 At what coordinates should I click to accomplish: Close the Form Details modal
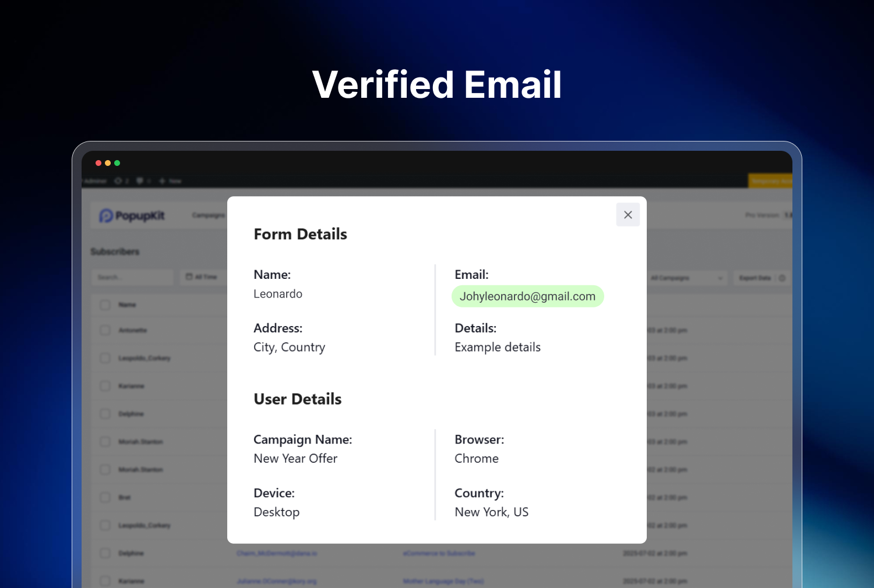pos(628,214)
